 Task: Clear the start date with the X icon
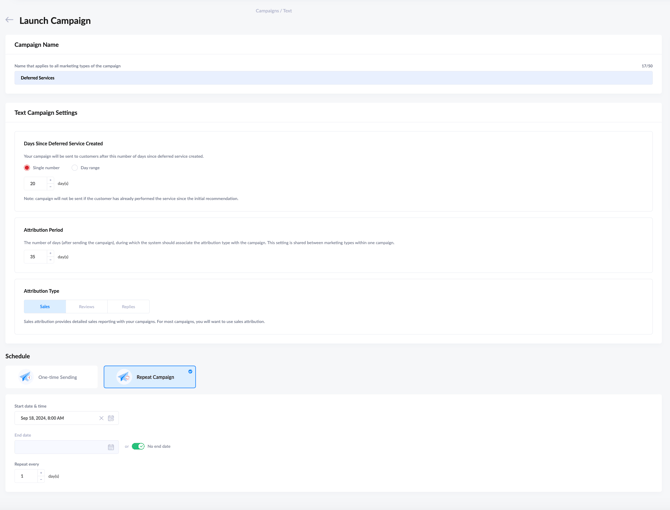coord(101,418)
